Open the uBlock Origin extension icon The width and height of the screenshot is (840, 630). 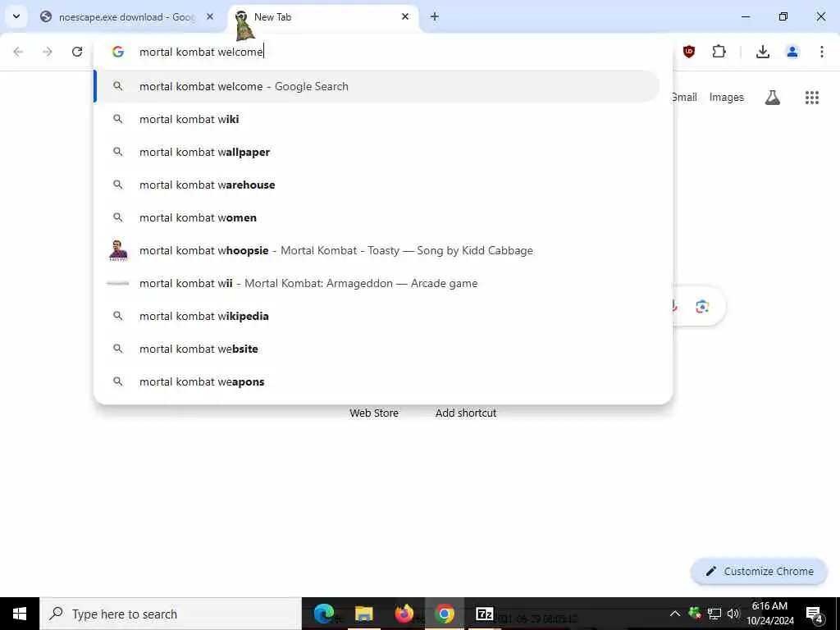689,52
